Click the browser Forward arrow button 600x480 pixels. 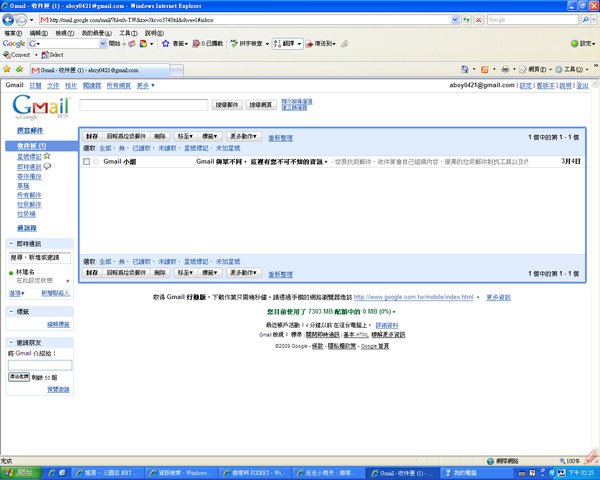21,20
